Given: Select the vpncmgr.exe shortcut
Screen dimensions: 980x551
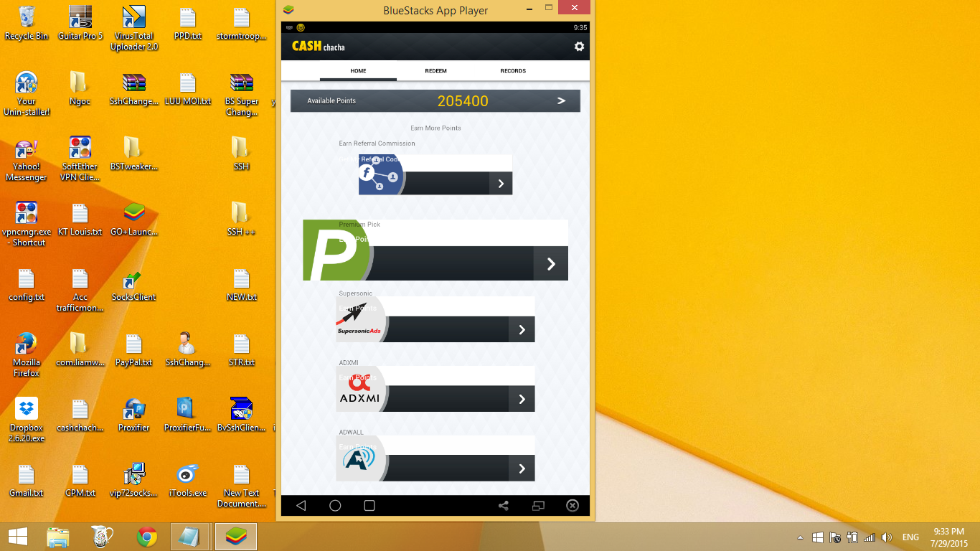Looking at the screenshot, I should coord(27,224).
